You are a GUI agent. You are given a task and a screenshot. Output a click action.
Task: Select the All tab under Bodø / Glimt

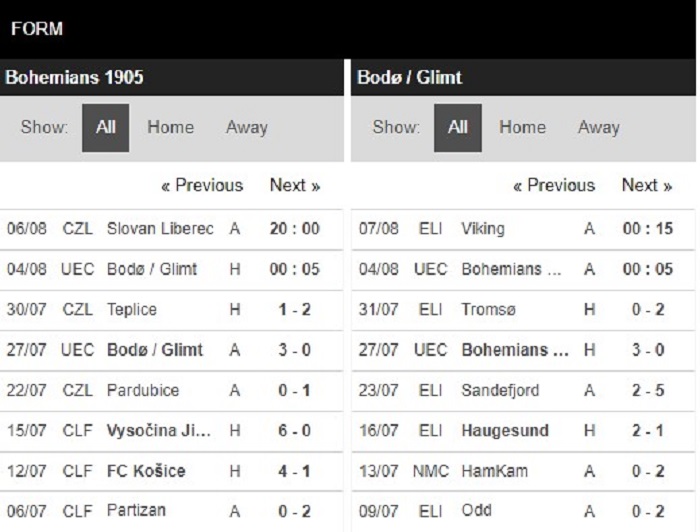tap(458, 128)
